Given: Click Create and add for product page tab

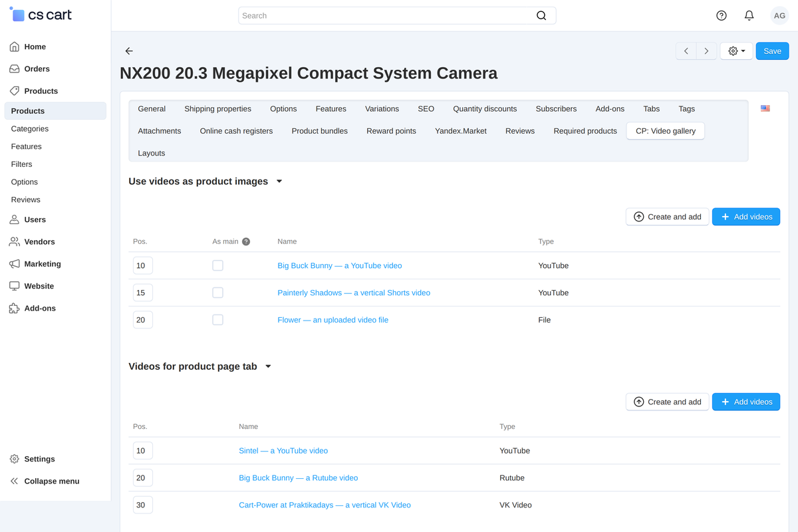Looking at the screenshot, I should 667,402.
